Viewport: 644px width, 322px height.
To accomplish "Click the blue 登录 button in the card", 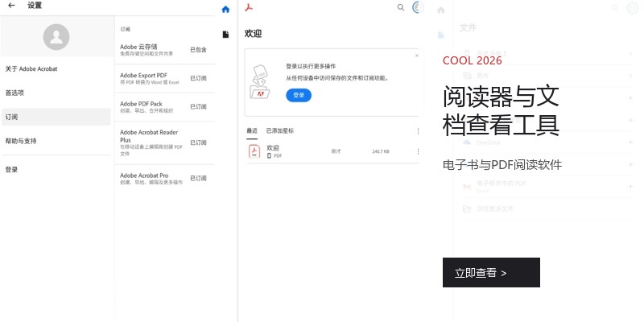I will point(299,95).
